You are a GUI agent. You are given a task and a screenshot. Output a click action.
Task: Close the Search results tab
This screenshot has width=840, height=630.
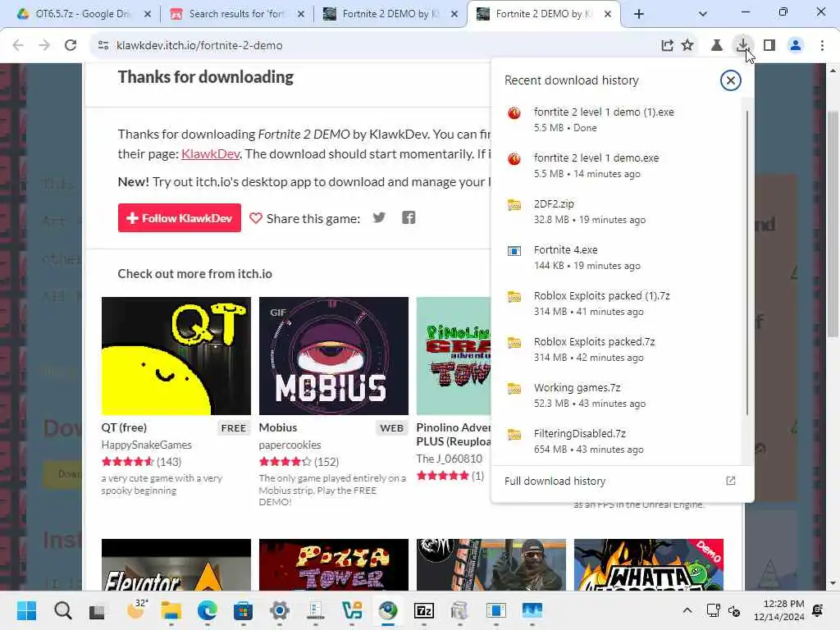tap(301, 14)
